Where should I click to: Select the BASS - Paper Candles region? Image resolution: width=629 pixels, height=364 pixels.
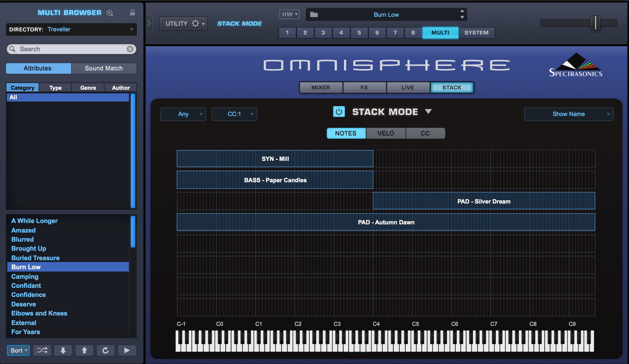coord(275,180)
